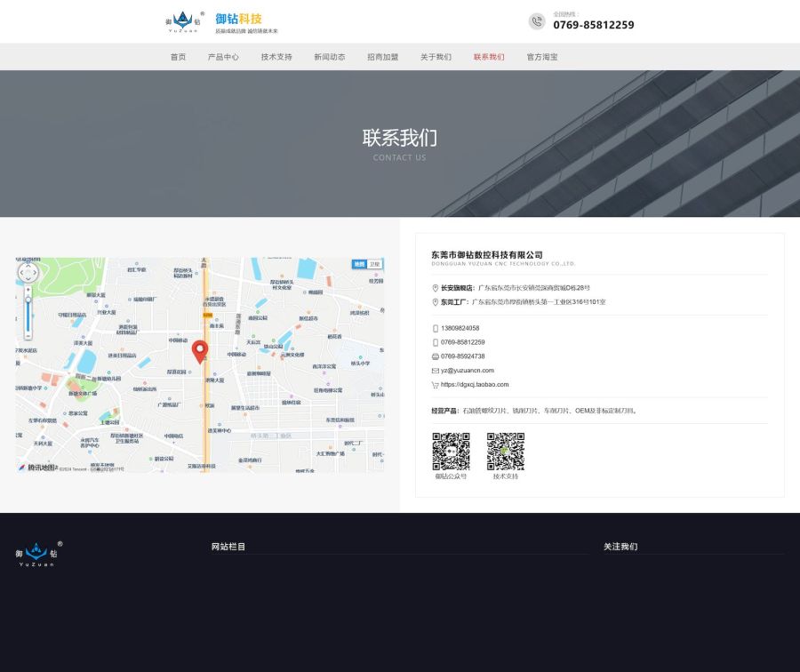Click the envelope icon beside the email address

click(x=436, y=371)
